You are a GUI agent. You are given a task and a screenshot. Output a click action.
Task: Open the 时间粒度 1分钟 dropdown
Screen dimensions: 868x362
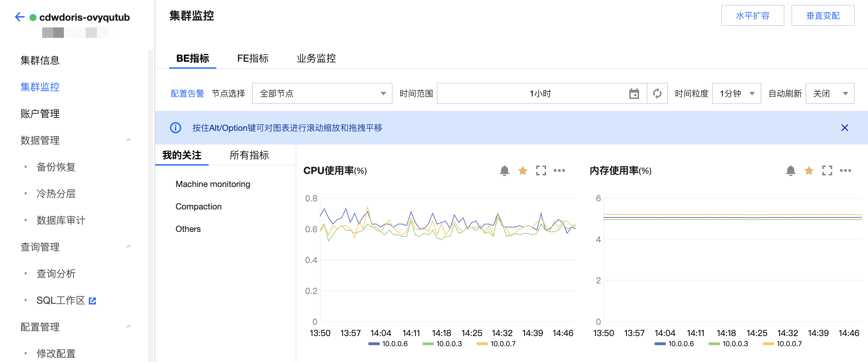coord(736,94)
